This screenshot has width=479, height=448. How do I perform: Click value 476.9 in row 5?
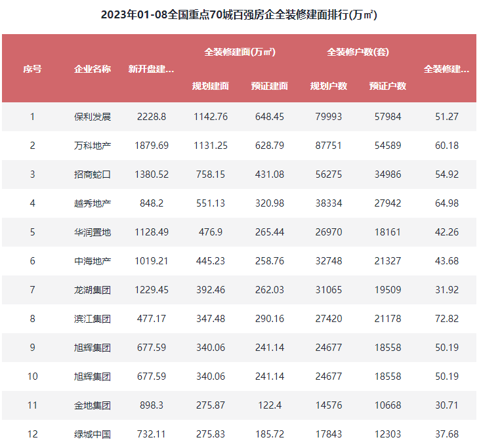pyautogui.click(x=211, y=232)
